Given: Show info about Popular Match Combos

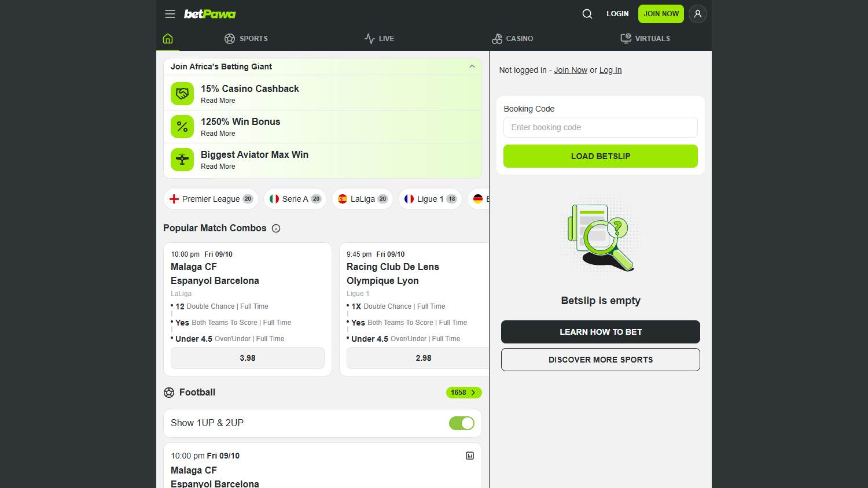Looking at the screenshot, I should 276,228.
